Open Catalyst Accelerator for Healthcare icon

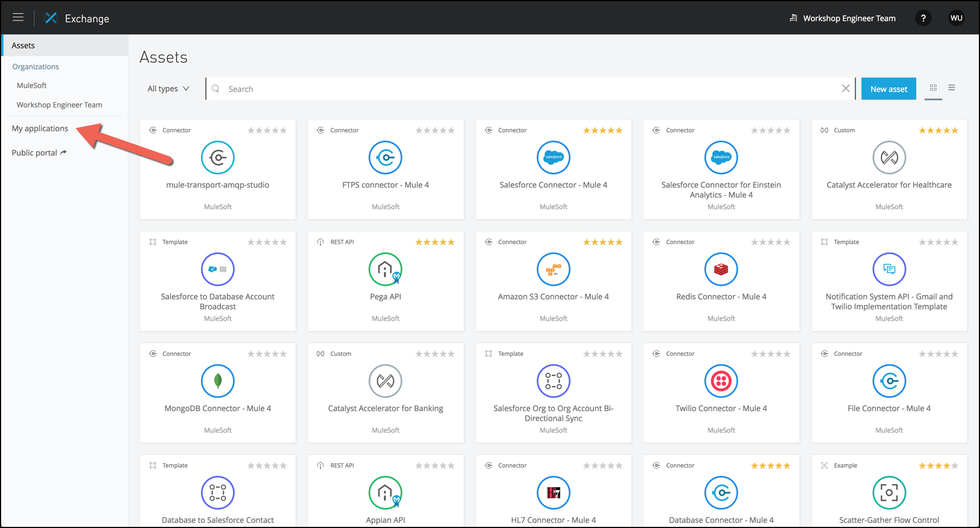point(889,158)
